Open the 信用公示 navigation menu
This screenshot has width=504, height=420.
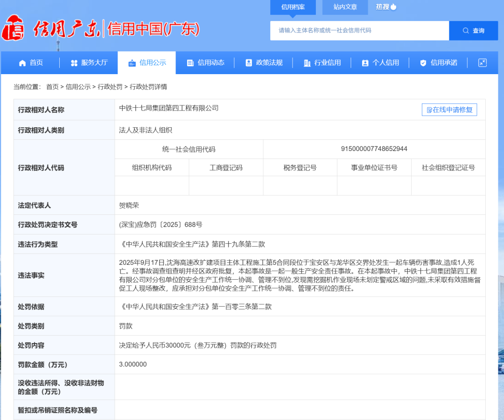point(147,62)
